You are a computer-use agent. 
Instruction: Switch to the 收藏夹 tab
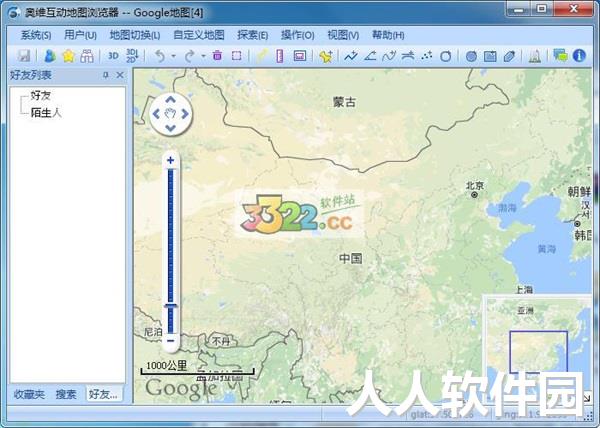pyautogui.click(x=29, y=394)
